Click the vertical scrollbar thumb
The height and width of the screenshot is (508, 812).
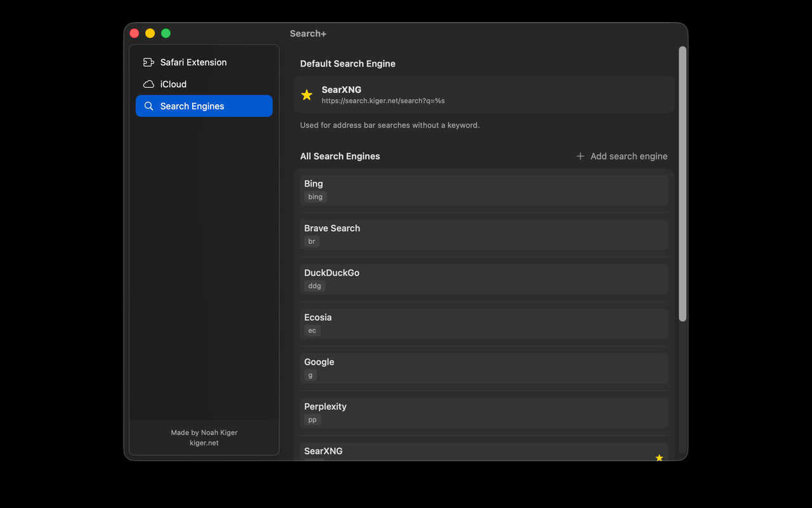click(x=683, y=184)
